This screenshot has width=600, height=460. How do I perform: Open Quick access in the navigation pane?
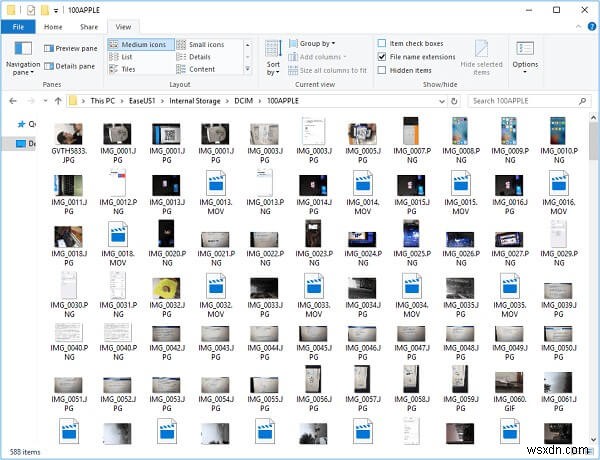(x=26, y=124)
